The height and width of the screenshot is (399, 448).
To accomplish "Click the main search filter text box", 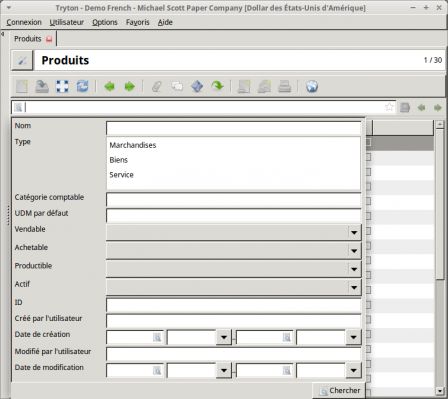I will click(x=204, y=107).
